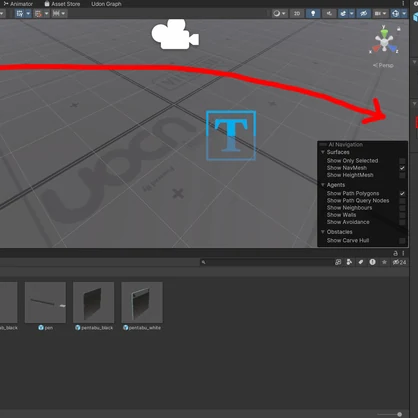Image resolution: width=418 pixels, height=418 pixels.
Task: Enable Show Only Selected checkbox
Action: tap(402, 161)
